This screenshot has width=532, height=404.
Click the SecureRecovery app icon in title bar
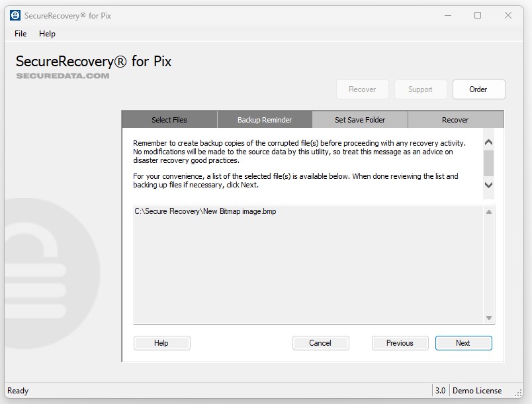pos(15,15)
